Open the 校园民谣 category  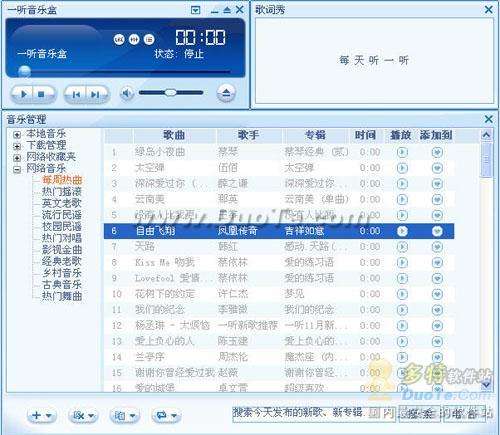(x=62, y=226)
